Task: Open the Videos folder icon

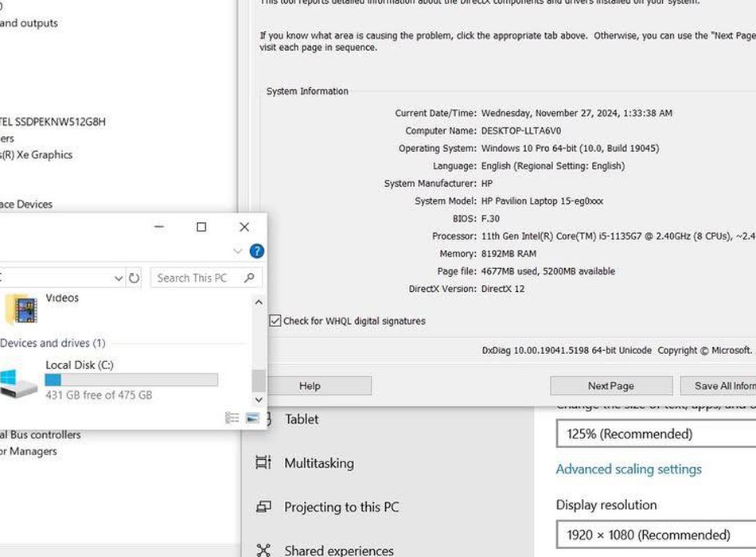Action: click(21, 309)
